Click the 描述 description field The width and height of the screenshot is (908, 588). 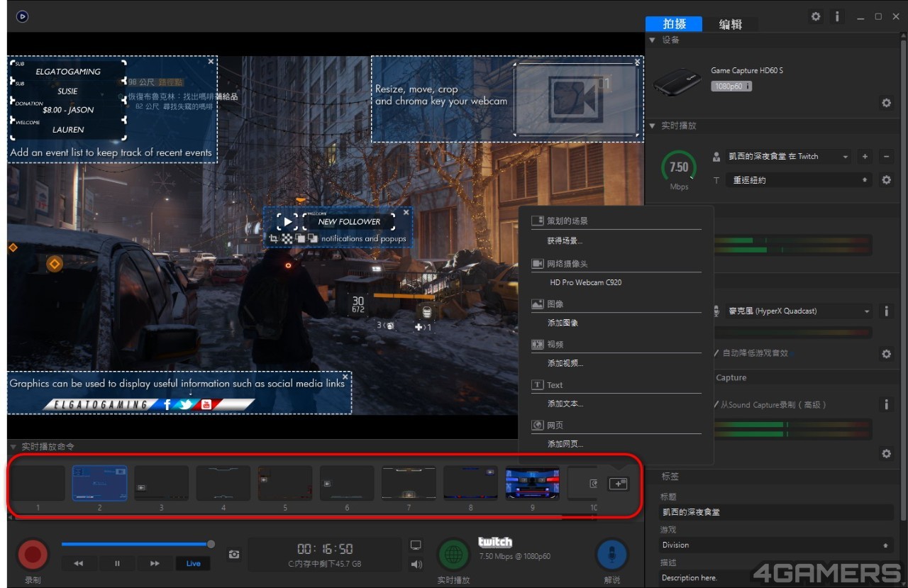pos(776,577)
